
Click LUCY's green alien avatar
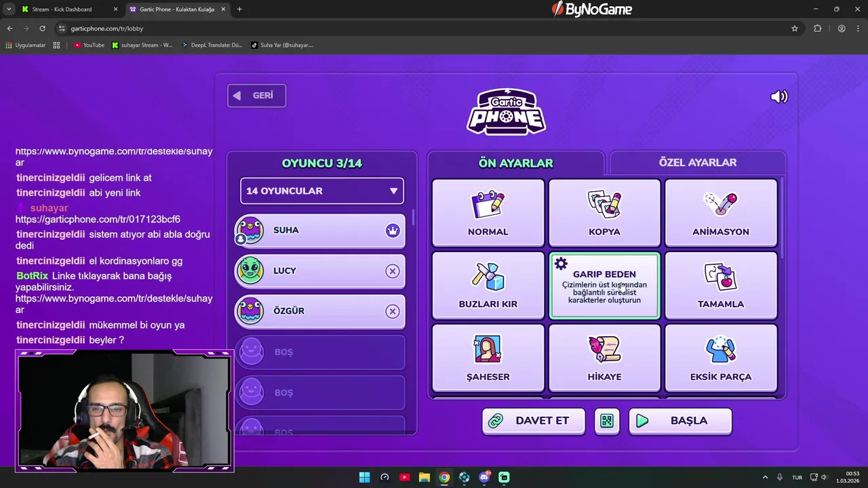[x=250, y=271]
